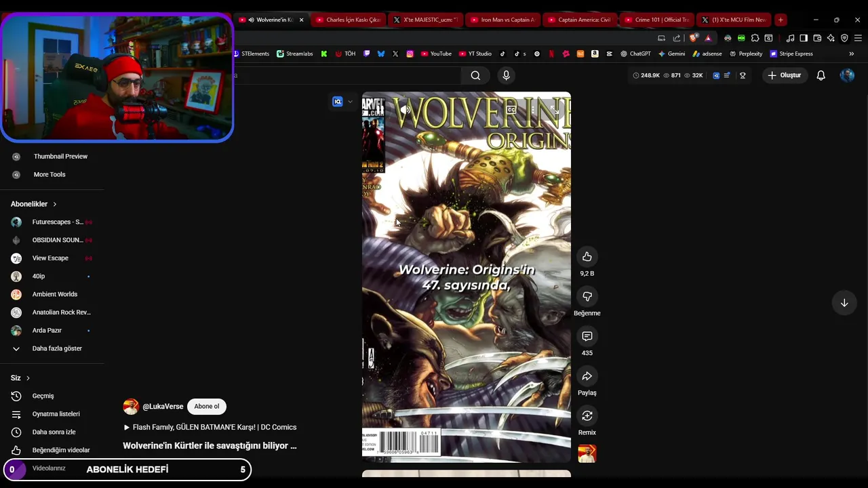Open the @LukaVerse channel link
The image size is (868, 488).
point(163,407)
